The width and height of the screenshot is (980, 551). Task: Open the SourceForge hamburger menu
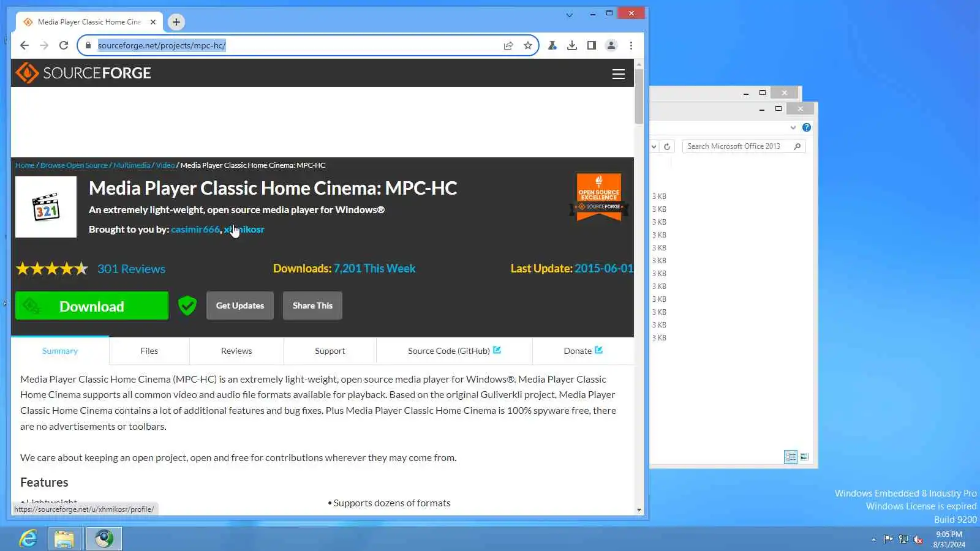[x=619, y=74]
